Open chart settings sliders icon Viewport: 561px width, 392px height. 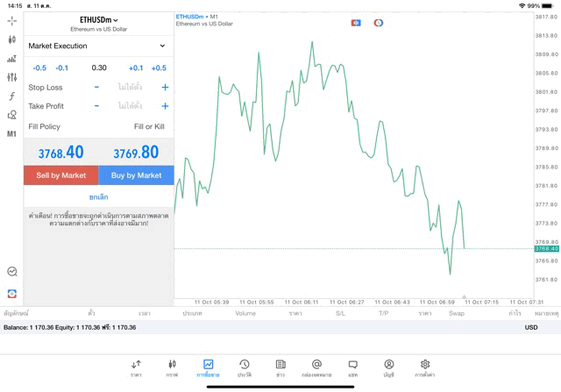[x=11, y=77]
